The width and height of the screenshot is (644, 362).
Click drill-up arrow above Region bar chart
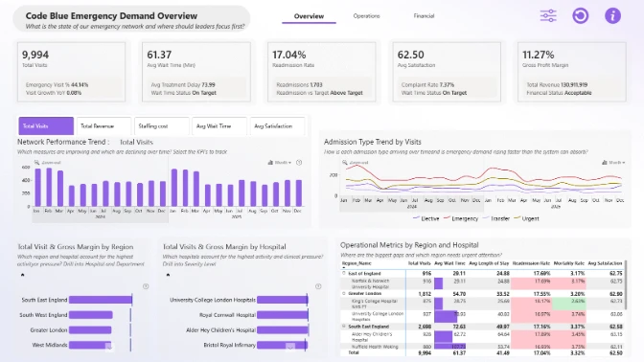[x=23, y=275]
